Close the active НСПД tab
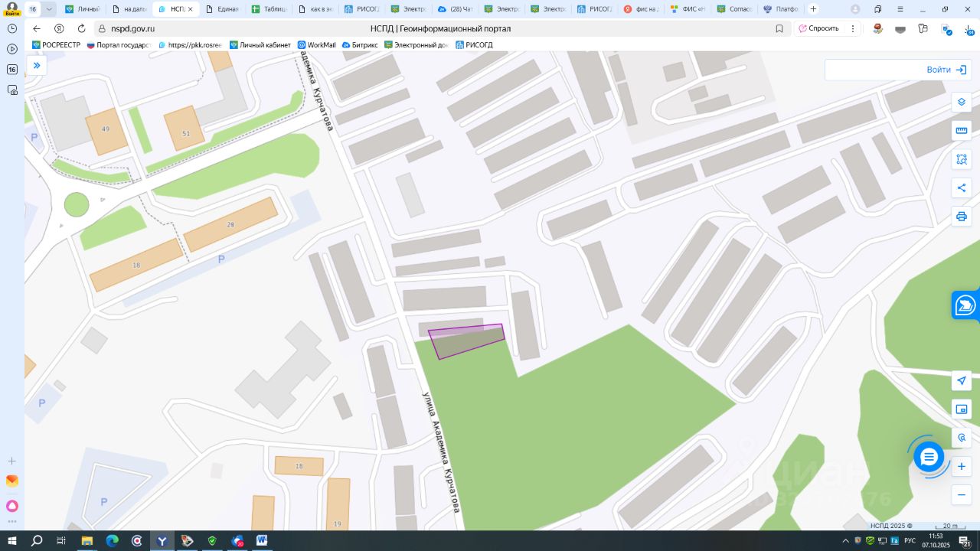 click(x=191, y=9)
